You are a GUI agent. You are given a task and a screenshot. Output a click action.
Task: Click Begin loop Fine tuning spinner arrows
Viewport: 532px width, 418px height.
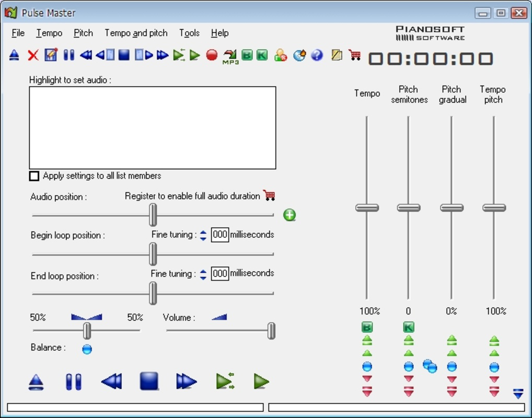(203, 236)
